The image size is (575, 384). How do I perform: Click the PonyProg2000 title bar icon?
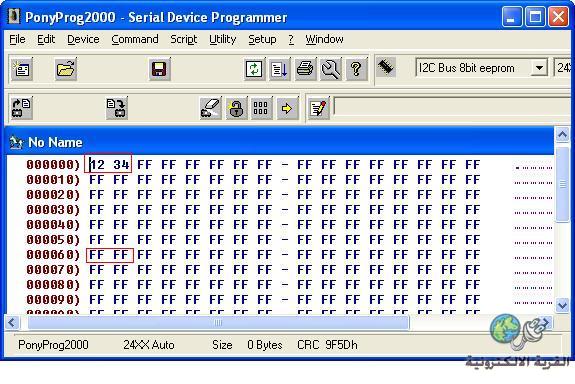(14, 17)
